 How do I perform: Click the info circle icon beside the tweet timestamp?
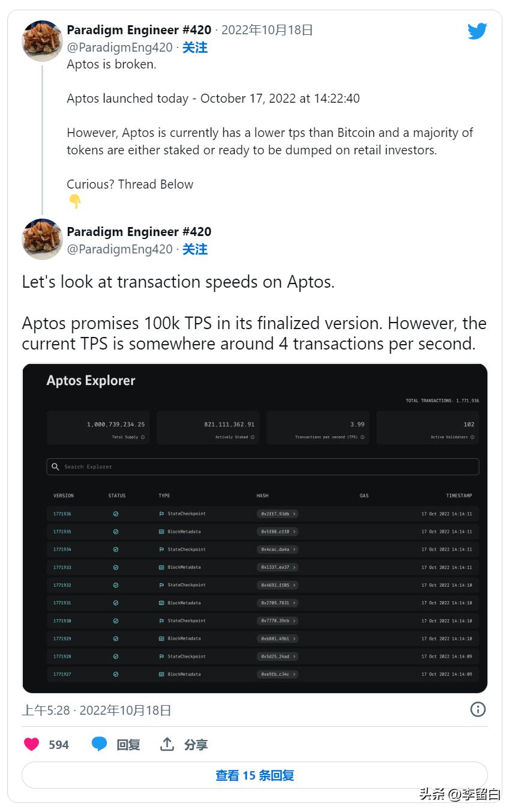[478, 709]
